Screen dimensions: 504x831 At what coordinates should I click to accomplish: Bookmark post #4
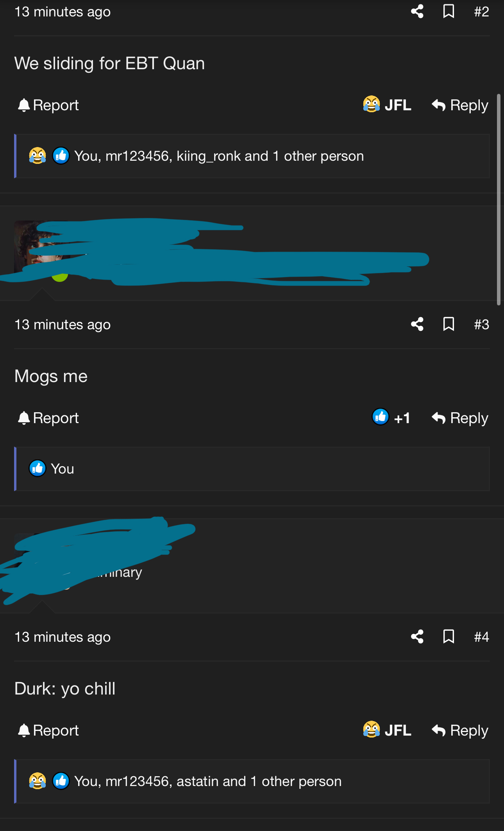449,637
